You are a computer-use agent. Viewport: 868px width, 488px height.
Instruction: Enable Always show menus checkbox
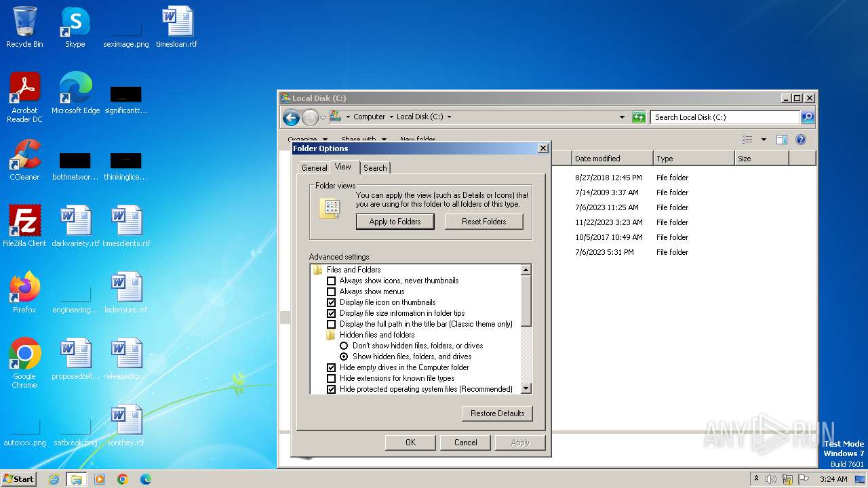[x=332, y=291]
